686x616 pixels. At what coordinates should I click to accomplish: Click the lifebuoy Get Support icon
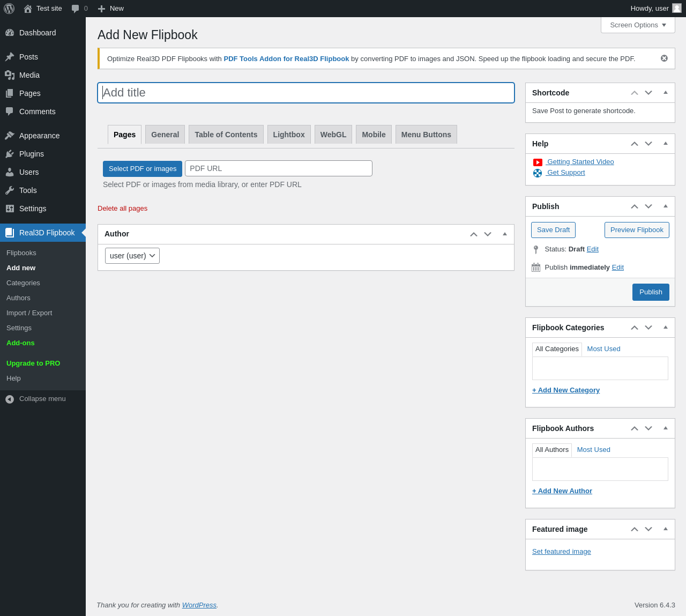[538, 173]
